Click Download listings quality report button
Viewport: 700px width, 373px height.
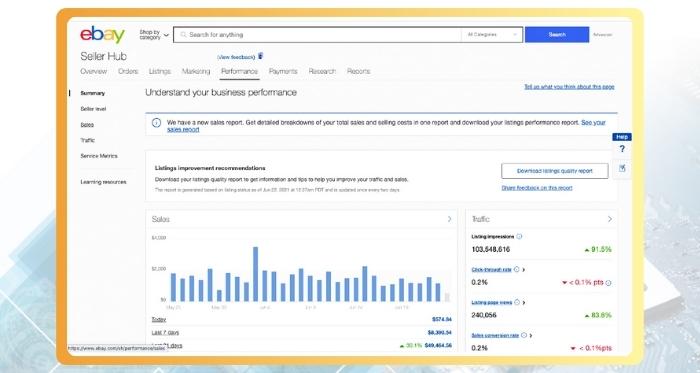554,171
